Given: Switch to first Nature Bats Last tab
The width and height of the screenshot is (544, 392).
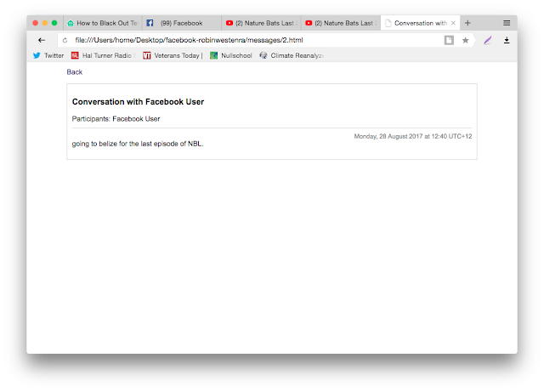Looking at the screenshot, I should tap(261, 23).
